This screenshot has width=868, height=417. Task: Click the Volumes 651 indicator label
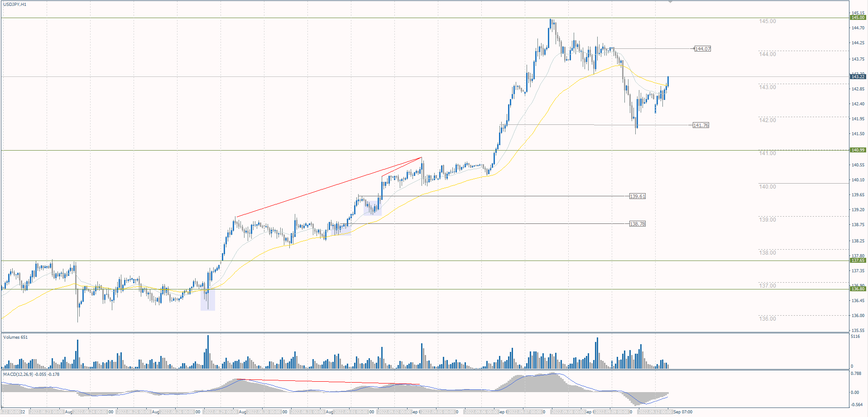(15, 337)
